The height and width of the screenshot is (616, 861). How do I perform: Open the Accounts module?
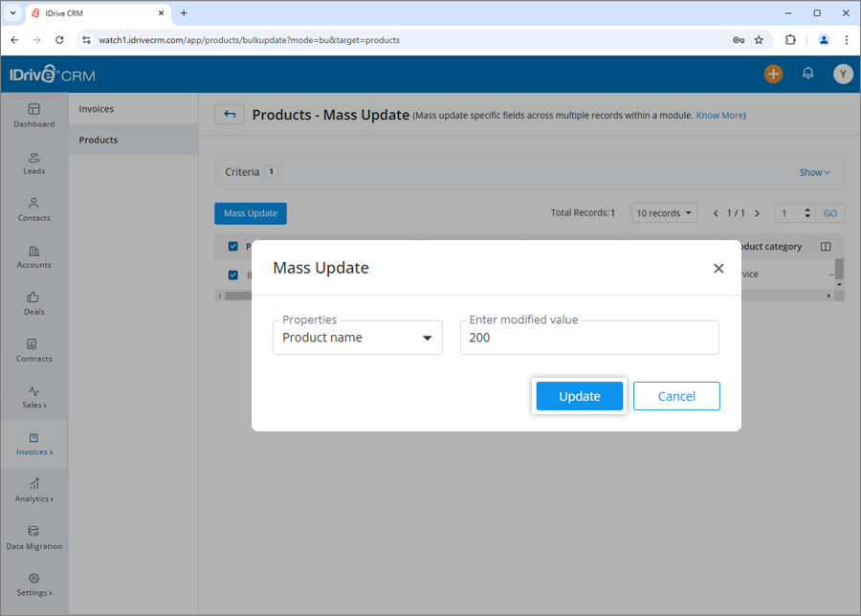33,258
